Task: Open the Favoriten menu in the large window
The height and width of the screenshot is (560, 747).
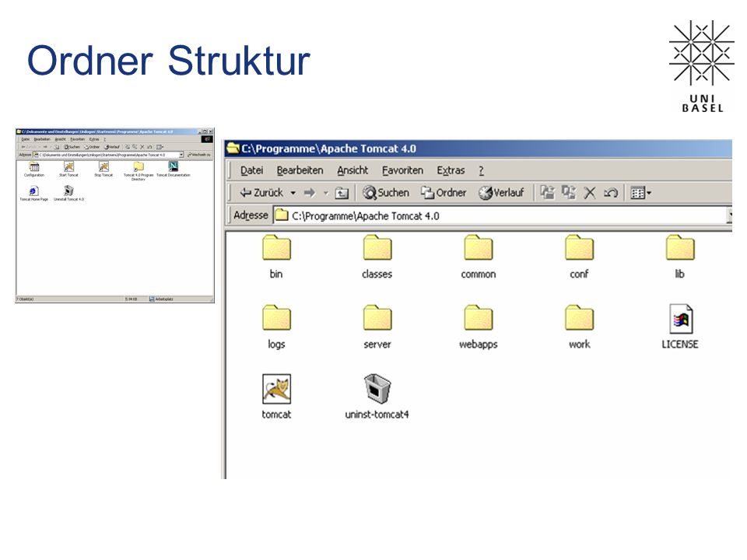Action: pos(402,170)
